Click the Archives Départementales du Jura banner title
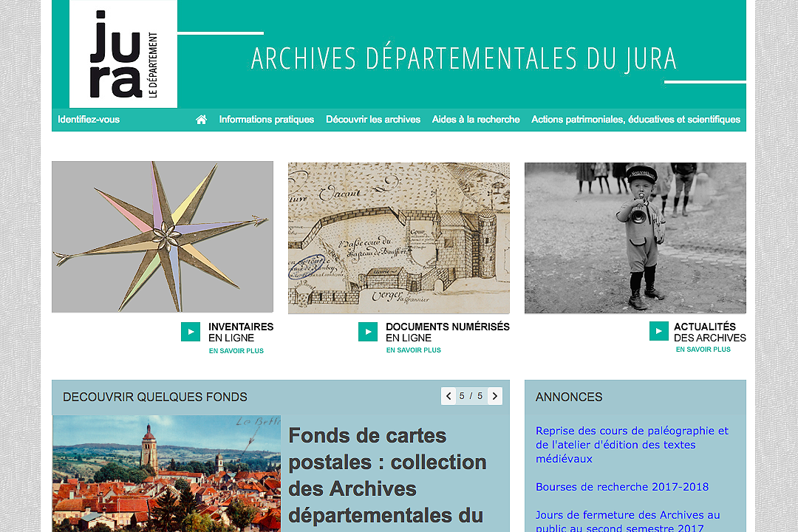The height and width of the screenshot is (532, 798). (463, 58)
